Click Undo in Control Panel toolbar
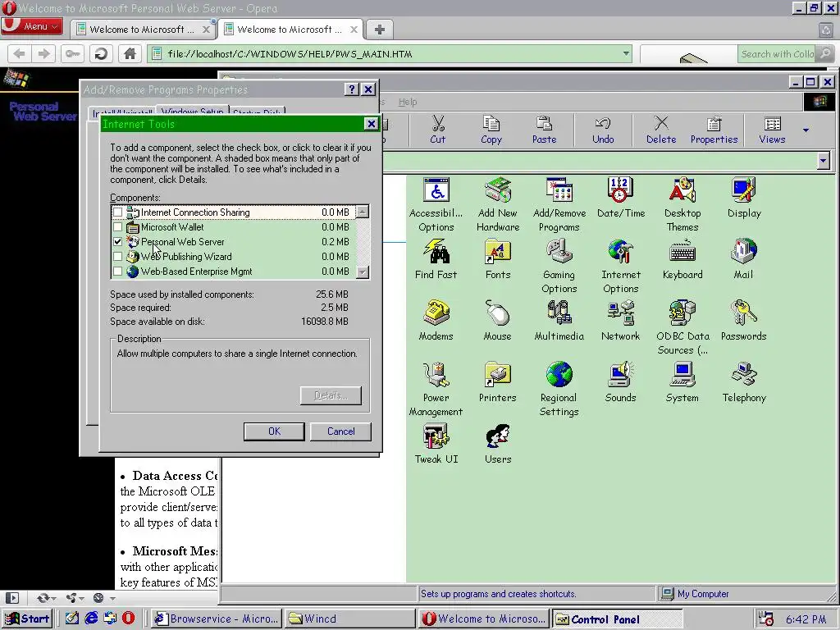Screen dimensions: 840x630 pos(603,130)
